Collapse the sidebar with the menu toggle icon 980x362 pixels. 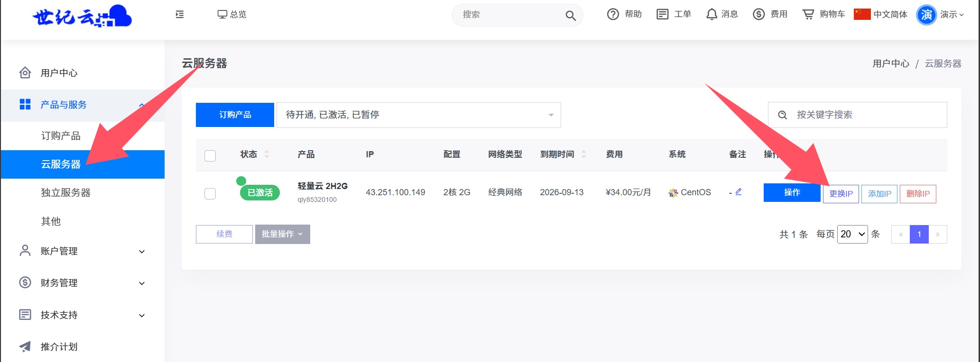180,15
